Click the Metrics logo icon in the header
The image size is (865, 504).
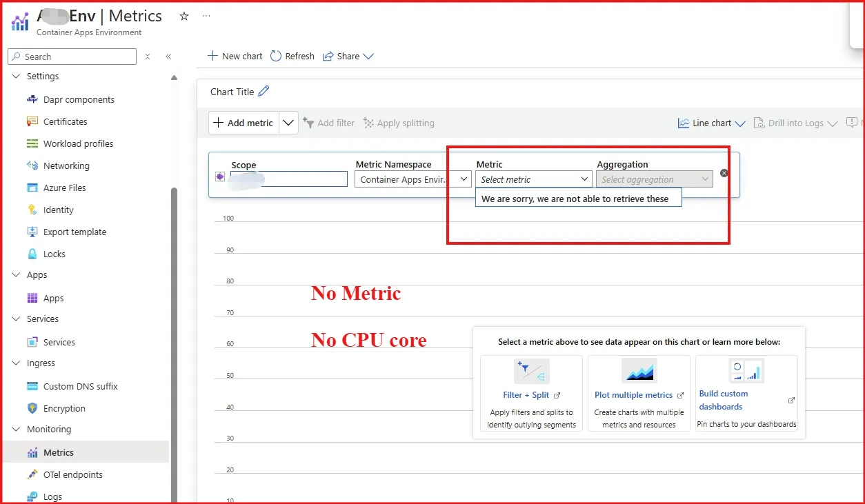click(x=20, y=22)
